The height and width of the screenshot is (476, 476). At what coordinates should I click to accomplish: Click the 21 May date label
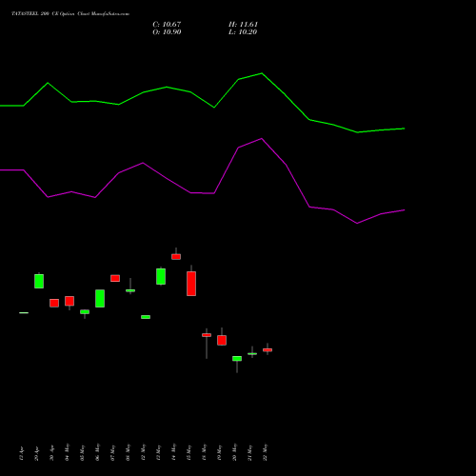tap(250, 452)
